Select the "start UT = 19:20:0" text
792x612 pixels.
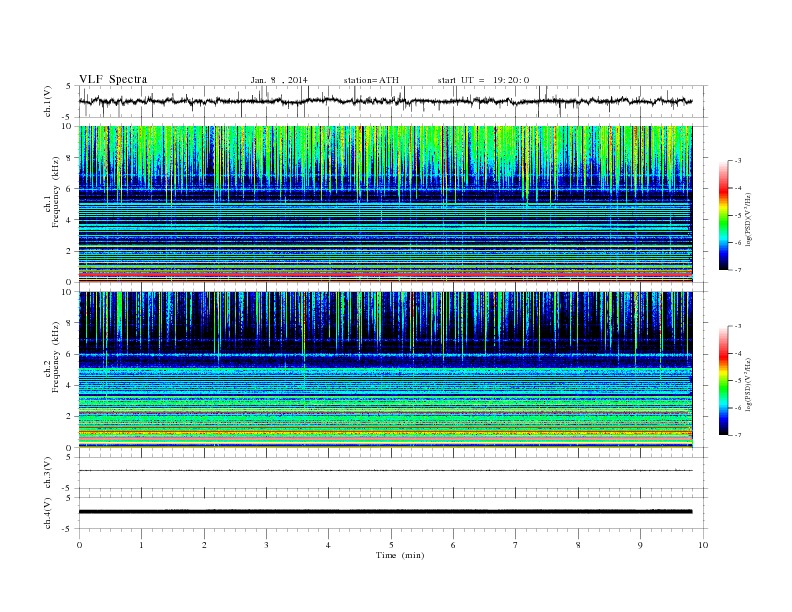click(483, 80)
